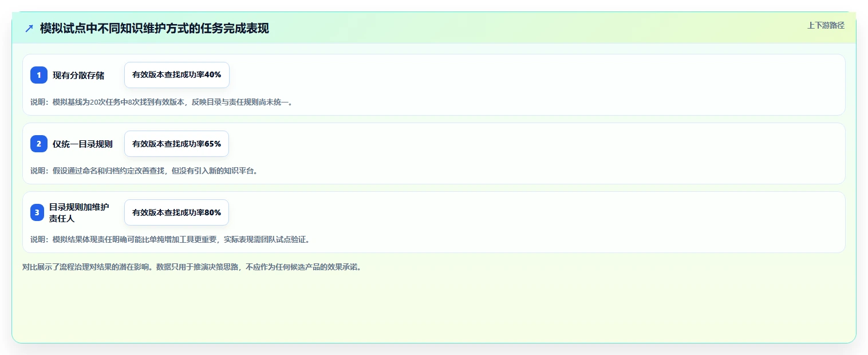Click step badge number 3
868x355 pixels.
click(x=37, y=212)
